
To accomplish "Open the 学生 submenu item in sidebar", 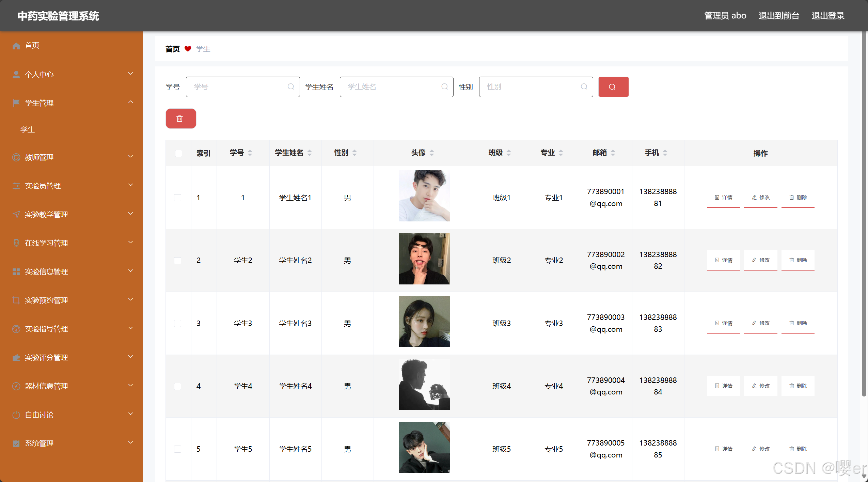I will (x=28, y=130).
